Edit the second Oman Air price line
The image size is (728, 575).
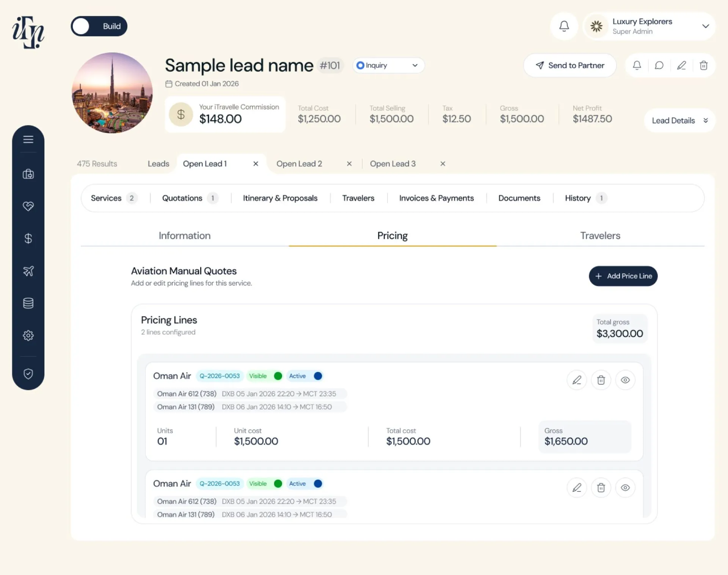click(577, 487)
